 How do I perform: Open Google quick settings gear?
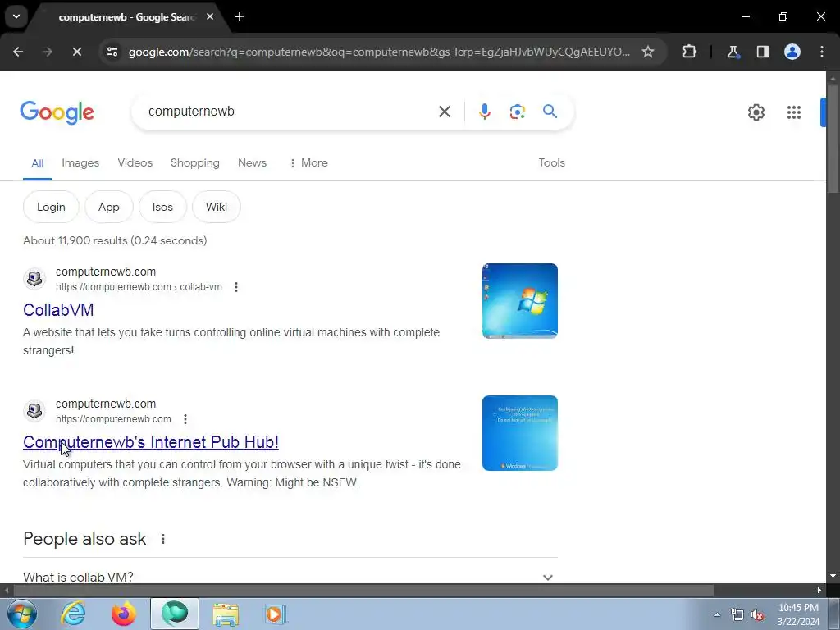[x=756, y=112]
